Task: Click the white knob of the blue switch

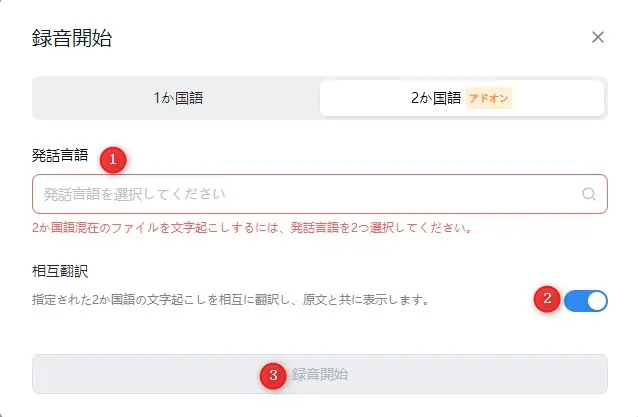Action: pos(596,300)
